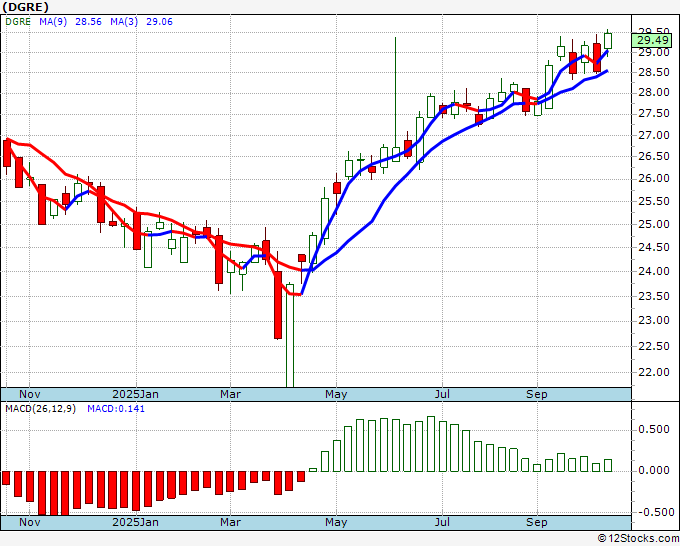
Task: Click Jul on the MACD panel time axis
Action: [442, 522]
